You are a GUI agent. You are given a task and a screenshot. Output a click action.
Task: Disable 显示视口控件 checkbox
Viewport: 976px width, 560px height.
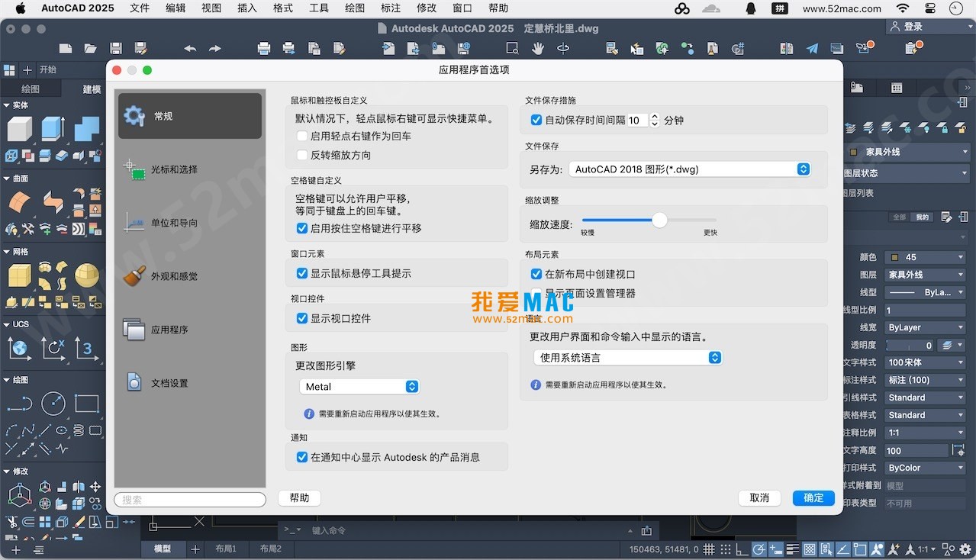click(302, 318)
